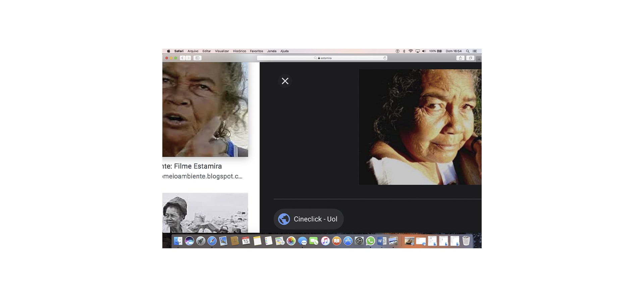The image size is (644, 302).
Task: Open the Cineclick - Uol source link
Action: pyautogui.click(x=309, y=219)
